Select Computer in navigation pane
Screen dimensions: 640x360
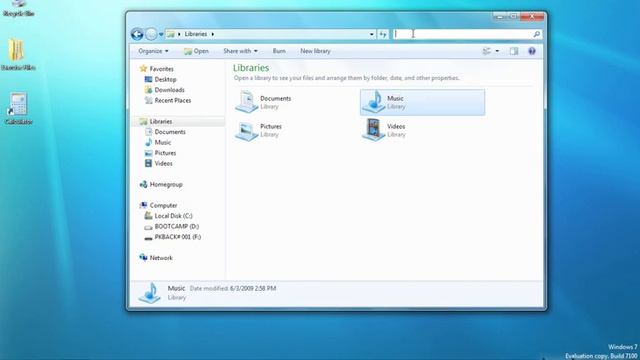coord(163,205)
